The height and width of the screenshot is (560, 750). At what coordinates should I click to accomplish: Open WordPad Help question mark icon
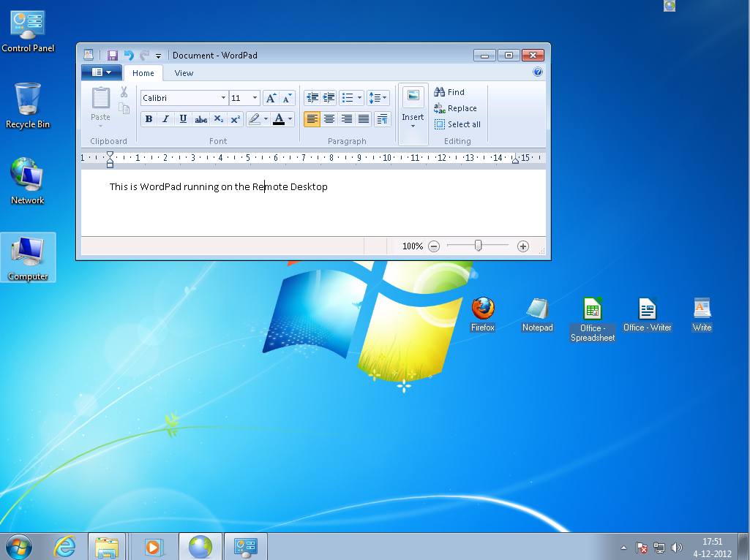538,72
